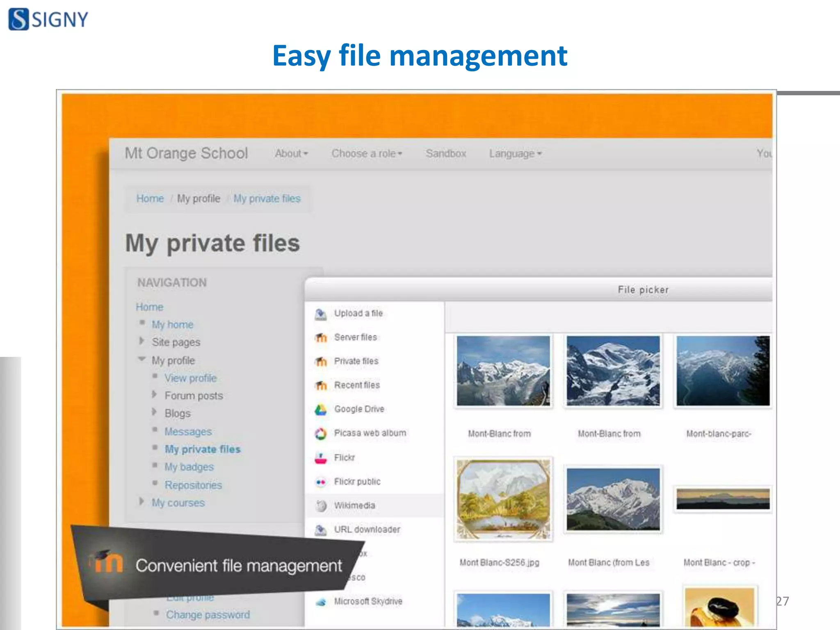This screenshot has height=630, width=840.
Task: Click the Recent files Moodle icon
Action: coord(321,386)
